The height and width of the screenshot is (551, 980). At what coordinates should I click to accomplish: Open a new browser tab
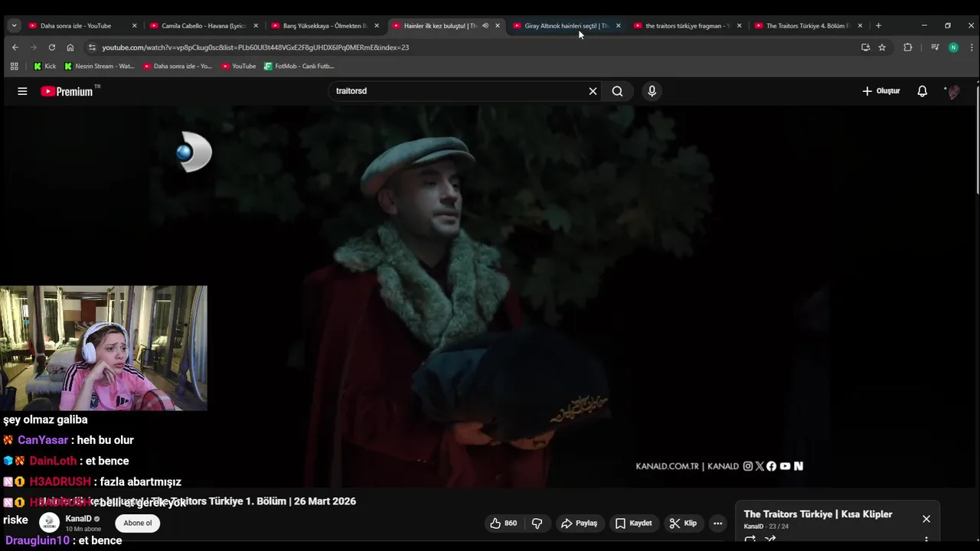point(878,26)
